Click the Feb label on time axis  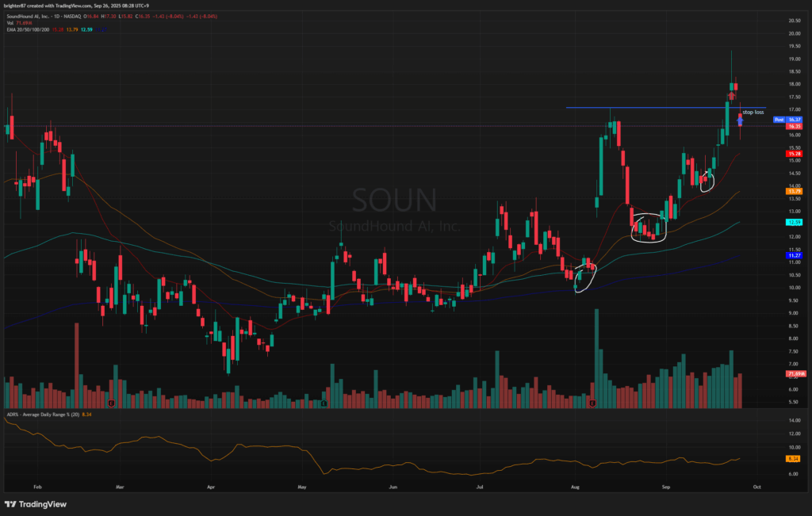click(x=37, y=487)
